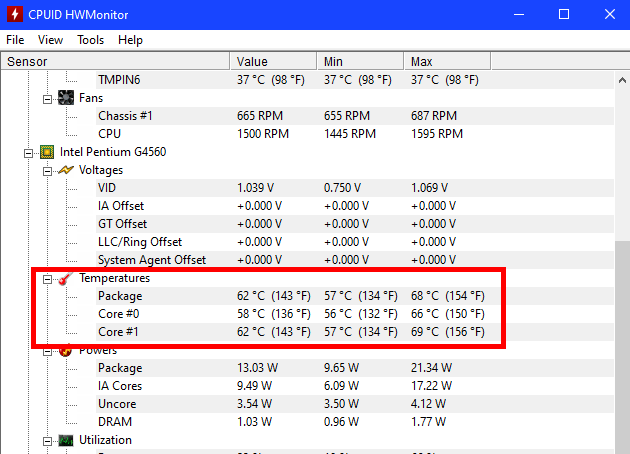Open the Help menu
Viewport: 630px width, 454px height.
(130, 40)
